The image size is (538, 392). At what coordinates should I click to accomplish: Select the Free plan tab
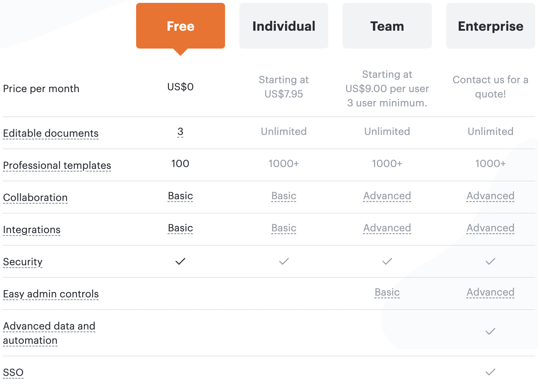point(180,26)
